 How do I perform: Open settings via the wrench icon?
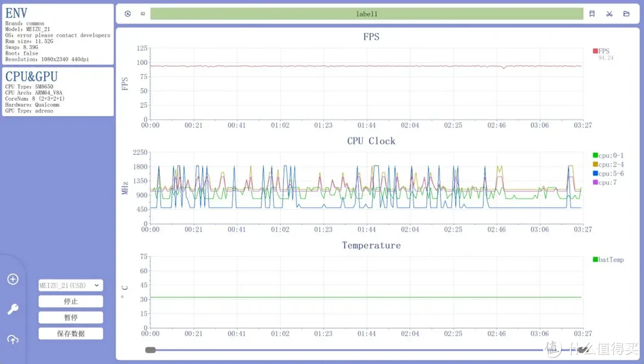(x=13, y=309)
